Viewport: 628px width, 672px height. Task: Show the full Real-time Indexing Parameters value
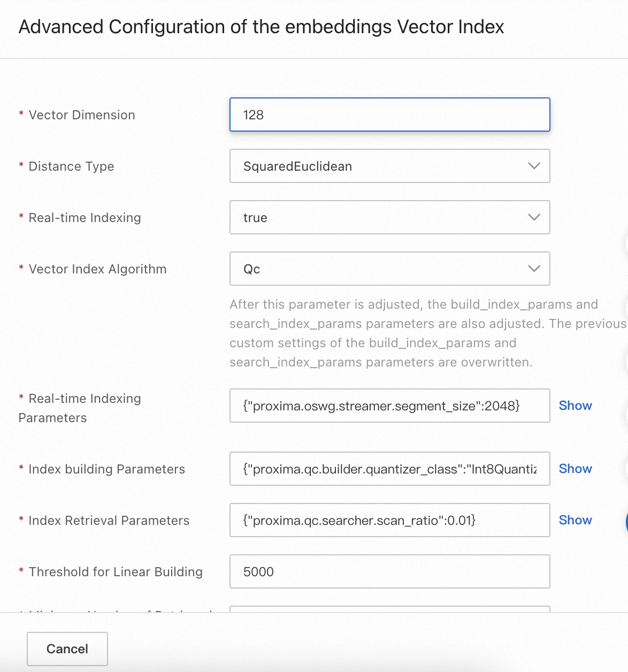point(575,406)
